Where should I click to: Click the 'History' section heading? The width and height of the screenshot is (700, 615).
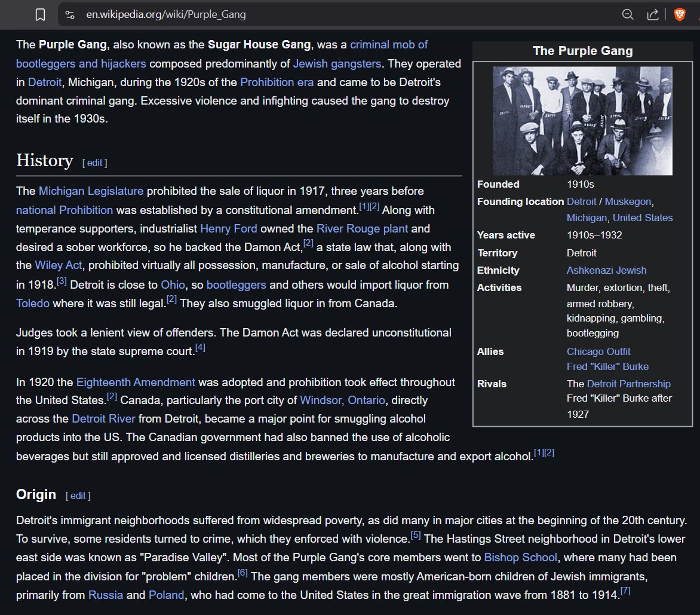45,160
